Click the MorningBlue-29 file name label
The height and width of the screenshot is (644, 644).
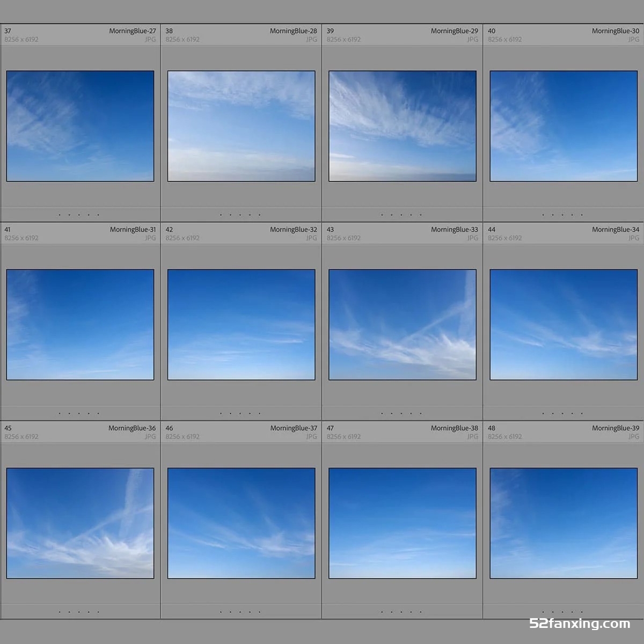click(455, 31)
